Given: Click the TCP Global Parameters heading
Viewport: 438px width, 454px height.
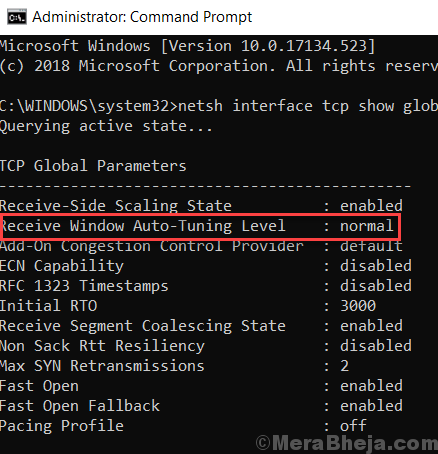Looking at the screenshot, I should (x=93, y=166).
